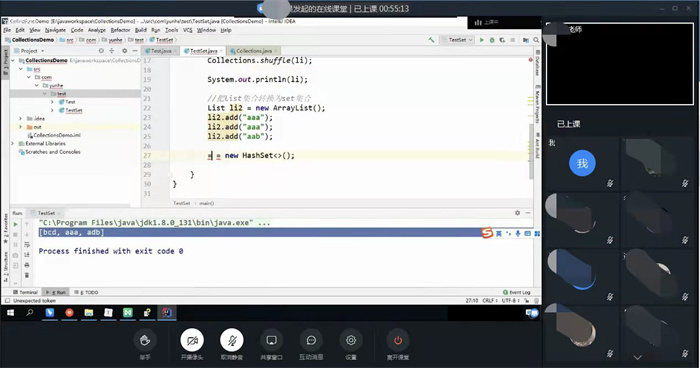Open the share window option
The image size is (700, 368).
point(271,341)
